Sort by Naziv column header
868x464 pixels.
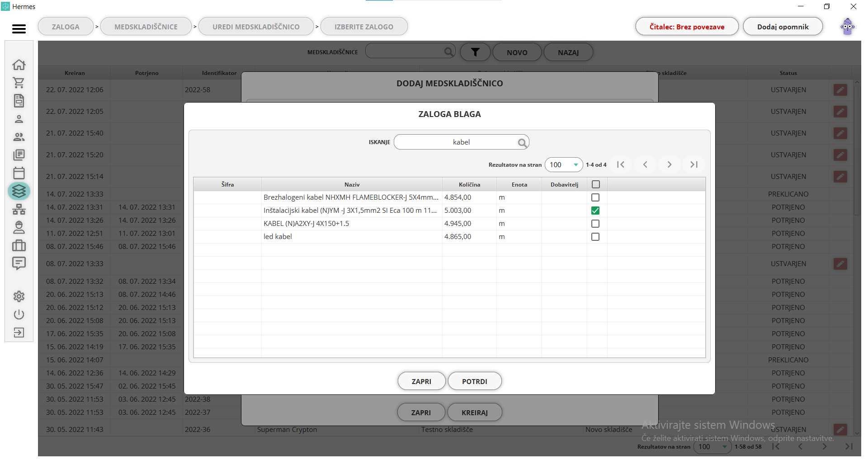[352, 184]
